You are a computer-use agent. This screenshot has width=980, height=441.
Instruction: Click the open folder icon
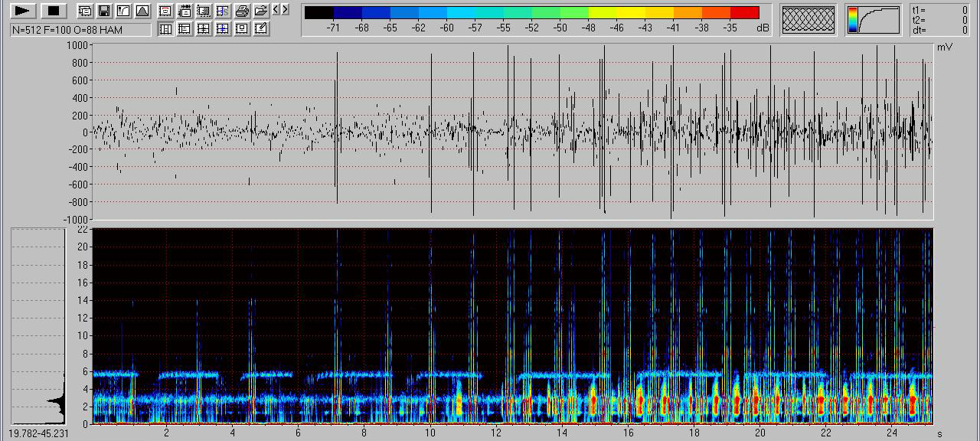click(261, 11)
